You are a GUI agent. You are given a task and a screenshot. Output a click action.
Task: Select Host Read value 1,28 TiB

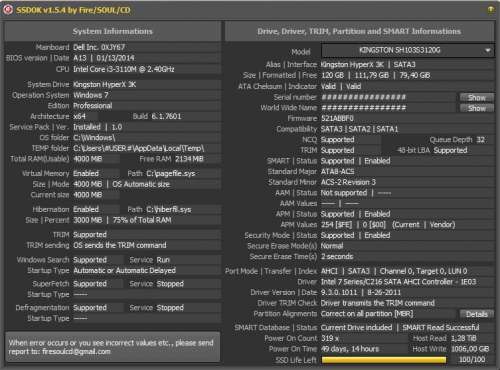pos(464,338)
